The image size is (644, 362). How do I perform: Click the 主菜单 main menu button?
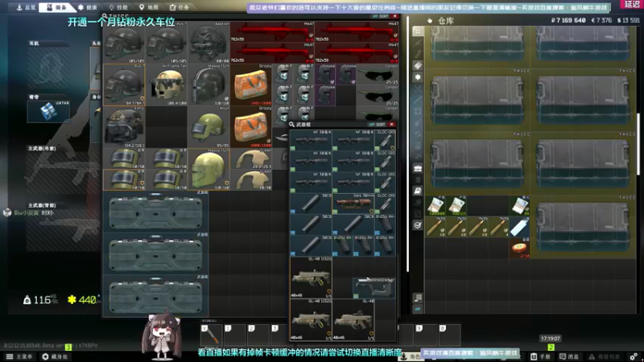coord(19,356)
